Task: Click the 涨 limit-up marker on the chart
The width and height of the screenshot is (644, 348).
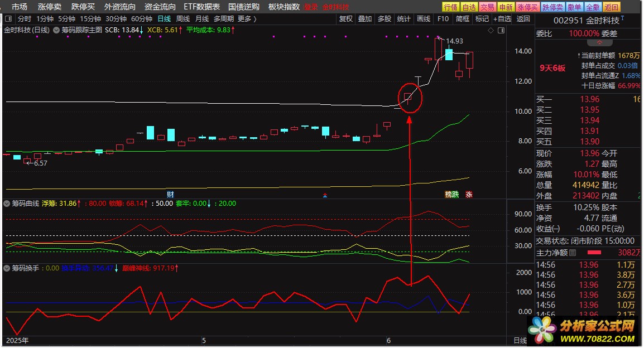Action: point(469,195)
